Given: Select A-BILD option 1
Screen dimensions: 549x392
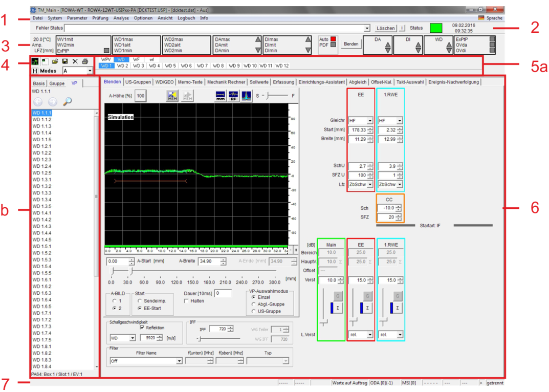Looking at the screenshot, I should (x=115, y=301).
